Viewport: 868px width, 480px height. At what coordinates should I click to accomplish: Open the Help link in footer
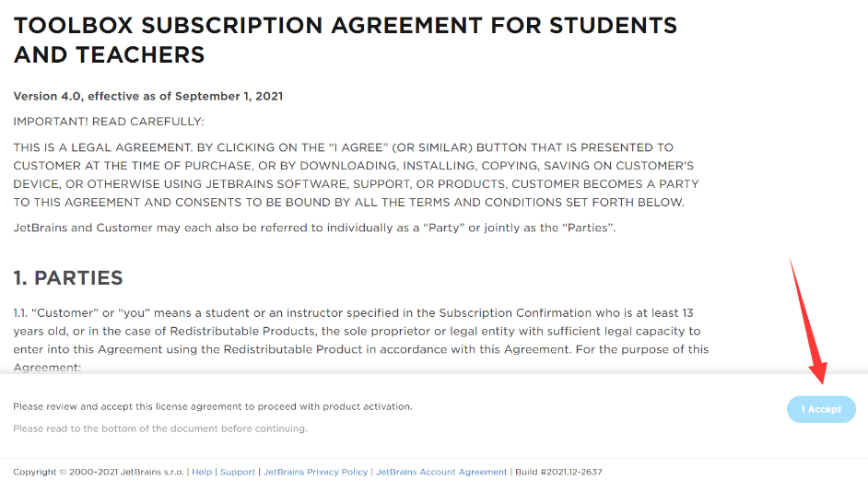[x=202, y=472]
